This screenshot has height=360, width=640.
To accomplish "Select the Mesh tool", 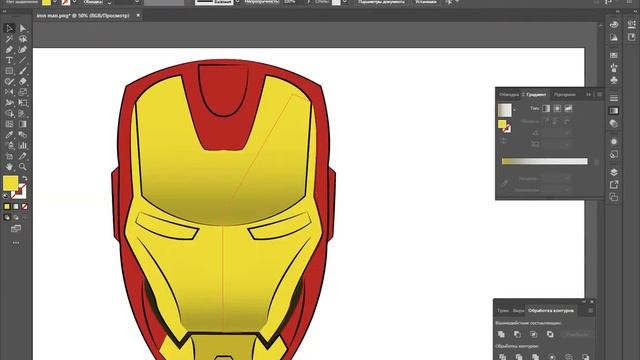I will (x=9, y=124).
